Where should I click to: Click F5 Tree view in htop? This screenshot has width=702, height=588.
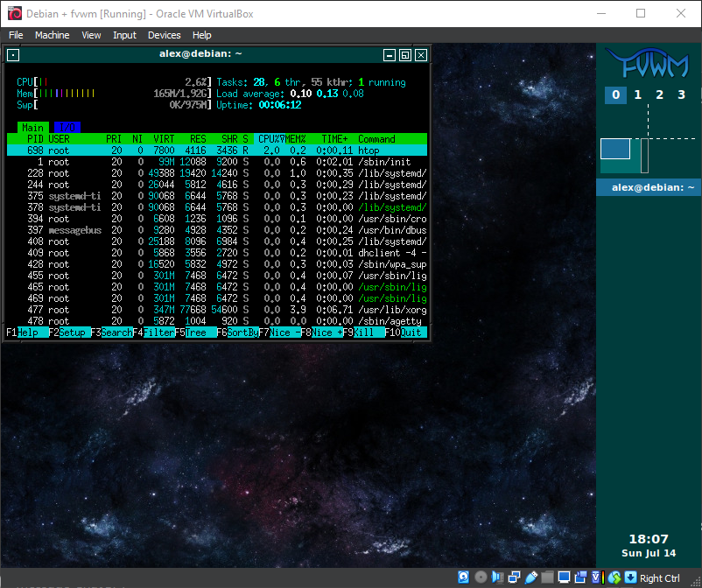click(x=194, y=332)
